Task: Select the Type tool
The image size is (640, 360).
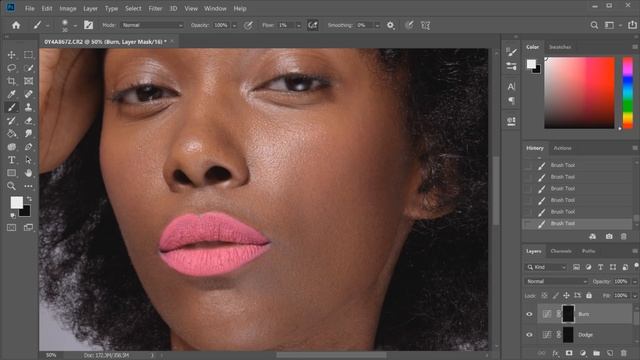Action: pyautogui.click(x=11, y=160)
